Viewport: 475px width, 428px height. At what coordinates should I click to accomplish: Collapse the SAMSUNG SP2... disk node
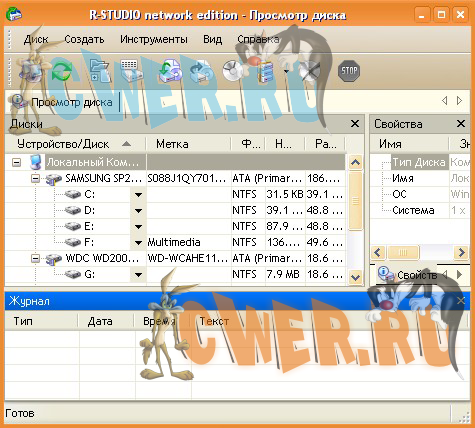(x=35, y=178)
